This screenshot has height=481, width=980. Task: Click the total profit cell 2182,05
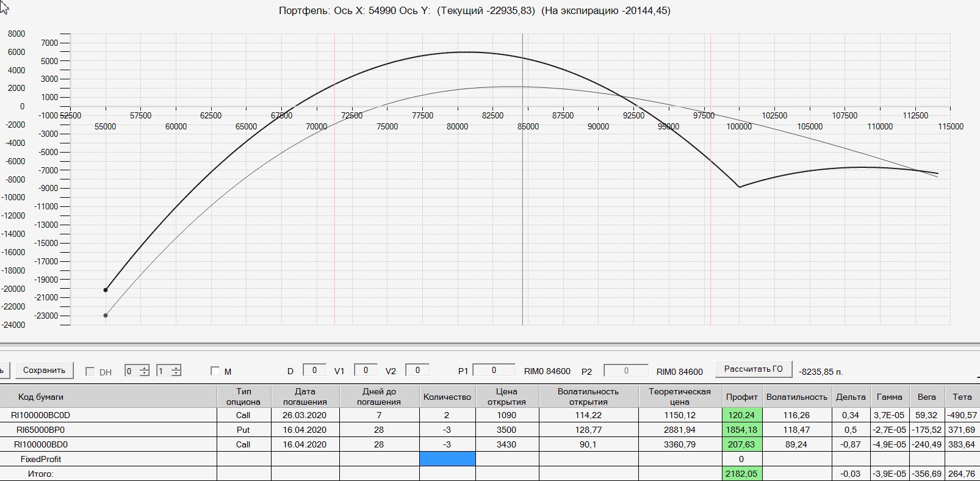pyautogui.click(x=741, y=474)
